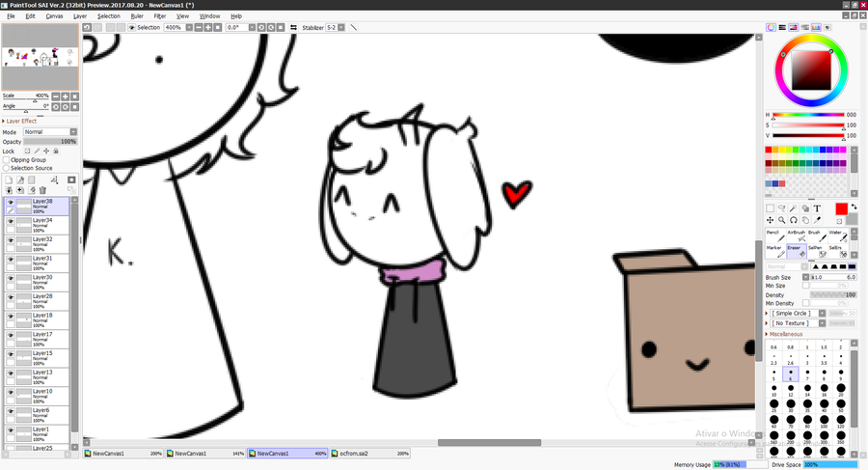Select Layer32 in the layer list
Screen dimensions: 868x470
37,244
